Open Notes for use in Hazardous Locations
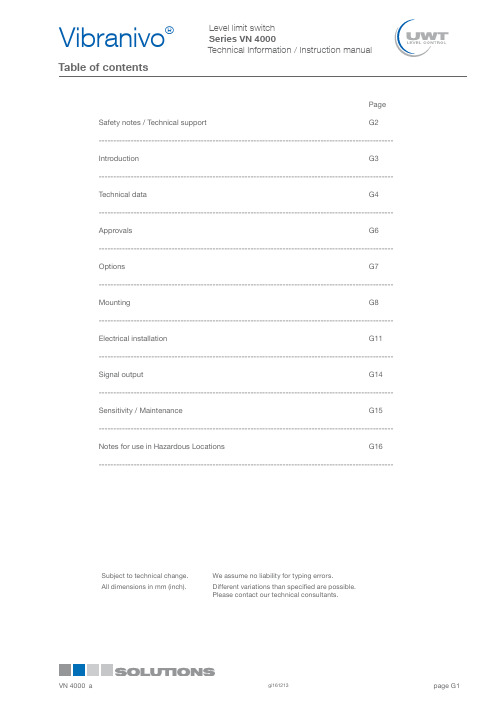 pos(162,446)
